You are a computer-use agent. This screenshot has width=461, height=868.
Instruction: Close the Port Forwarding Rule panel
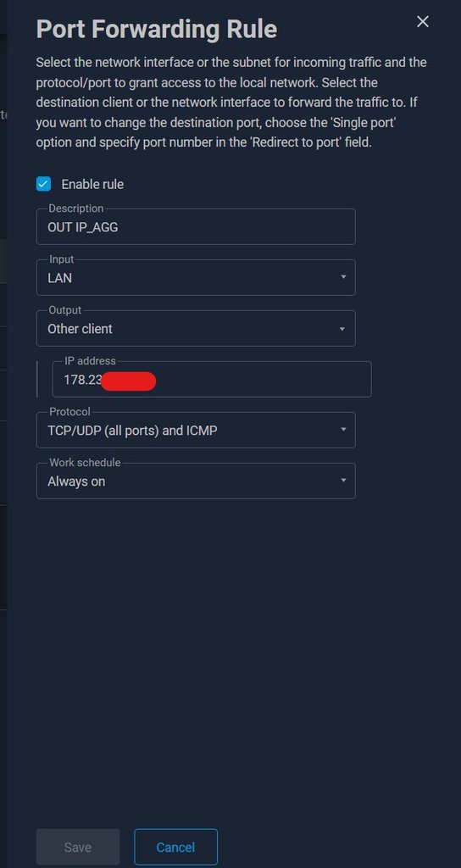(422, 21)
